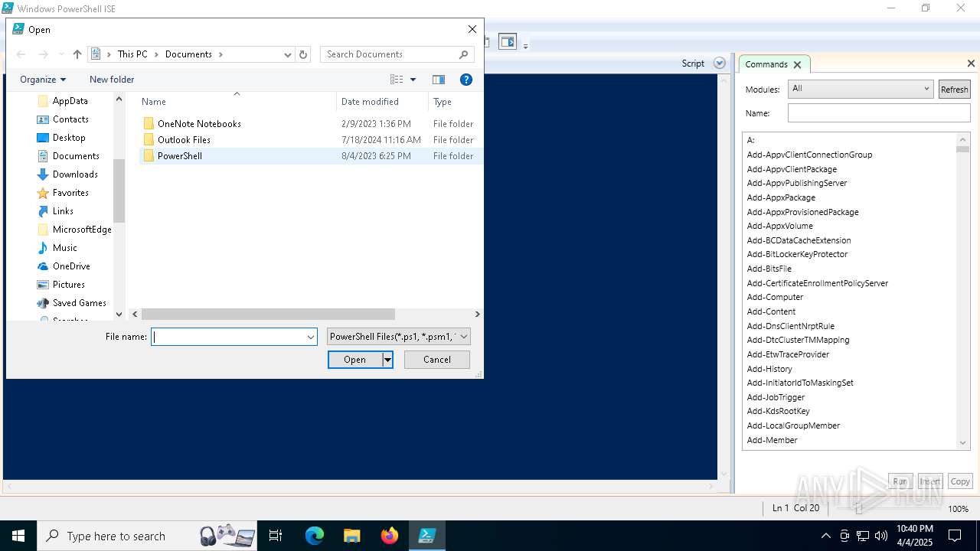Open the recent locations dropdown arrow
This screenshot has height=551, width=980.
click(62, 54)
